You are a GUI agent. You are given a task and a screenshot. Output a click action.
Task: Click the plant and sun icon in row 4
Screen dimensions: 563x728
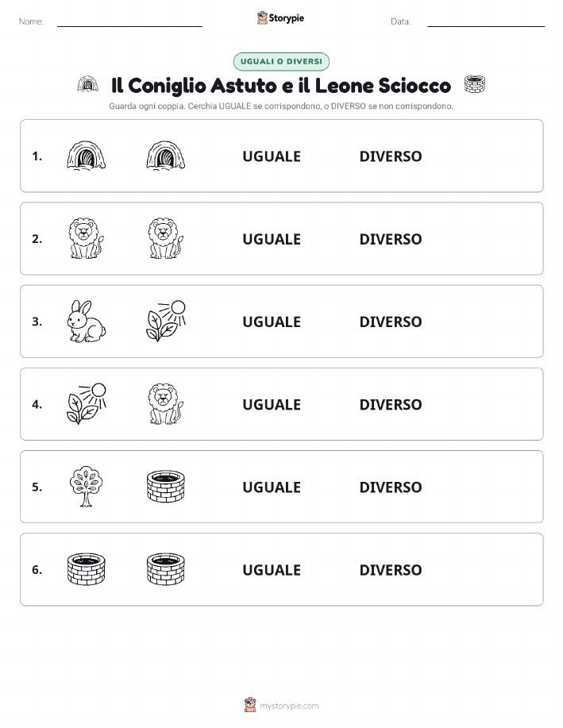[x=87, y=404]
